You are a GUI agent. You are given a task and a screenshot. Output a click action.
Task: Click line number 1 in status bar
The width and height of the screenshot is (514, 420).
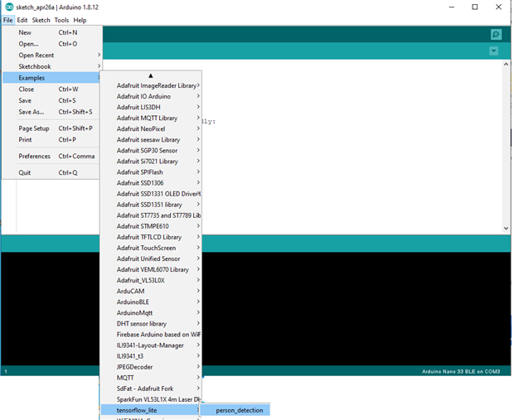pos(6,371)
